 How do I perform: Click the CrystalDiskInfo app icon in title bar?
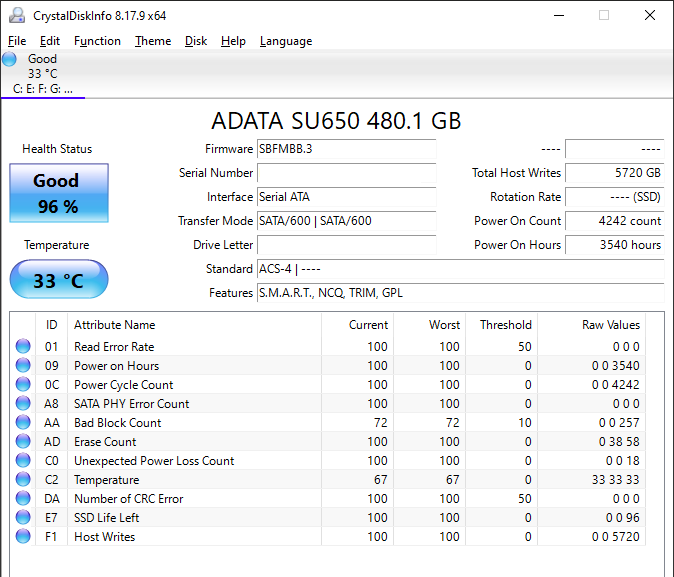tap(17, 16)
